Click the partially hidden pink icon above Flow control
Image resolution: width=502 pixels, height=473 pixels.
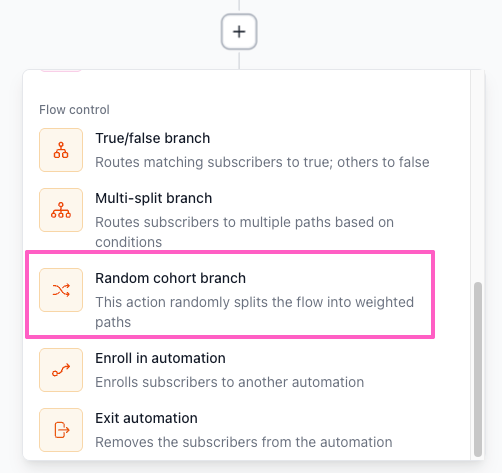point(61,71)
